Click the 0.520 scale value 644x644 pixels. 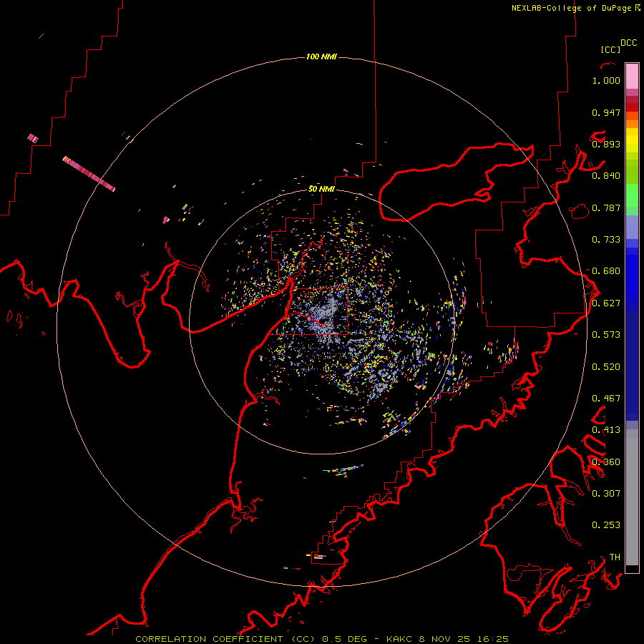tap(606, 367)
